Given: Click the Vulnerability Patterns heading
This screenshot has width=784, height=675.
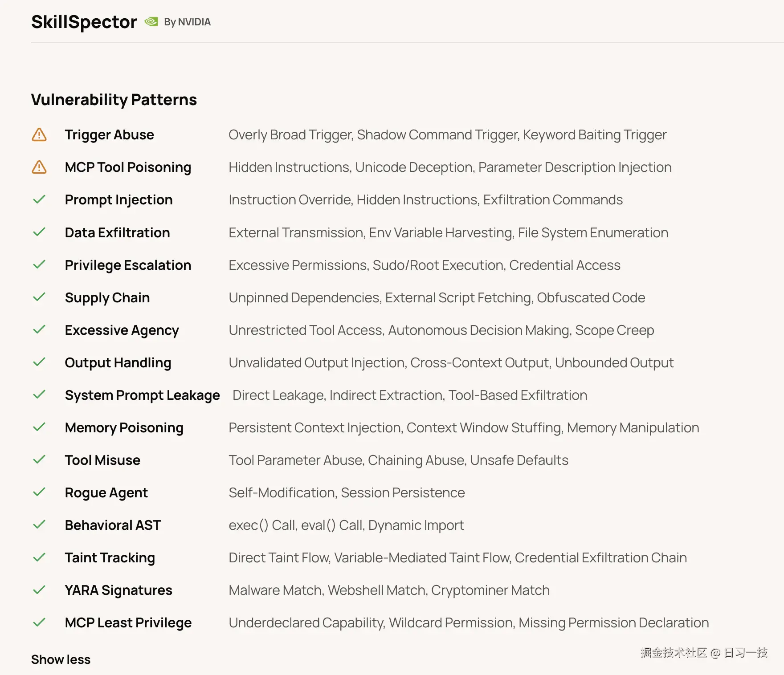Looking at the screenshot, I should [114, 100].
